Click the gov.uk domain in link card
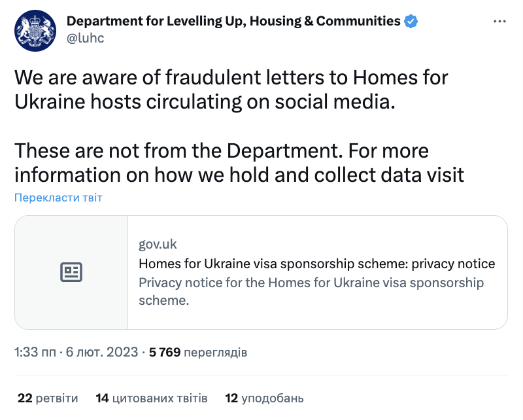This screenshot has height=420, width=523. coord(158,245)
